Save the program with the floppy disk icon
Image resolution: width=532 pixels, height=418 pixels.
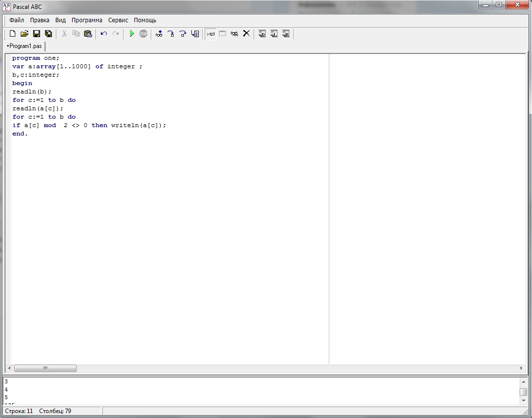click(37, 34)
